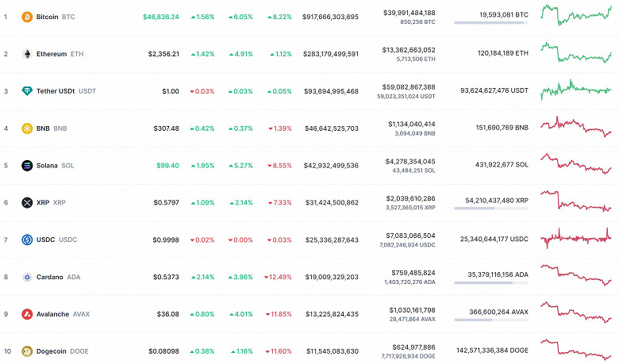The width and height of the screenshot is (619, 364).
Task: Click the Solana logo icon
Action: (27, 166)
